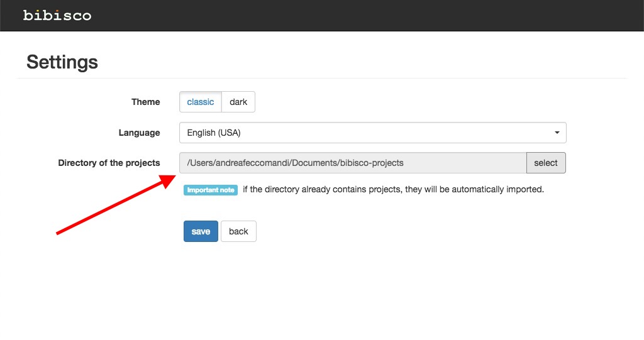Go back using the back button
The image size is (644, 340).
pyautogui.click(x=238, y=231)
